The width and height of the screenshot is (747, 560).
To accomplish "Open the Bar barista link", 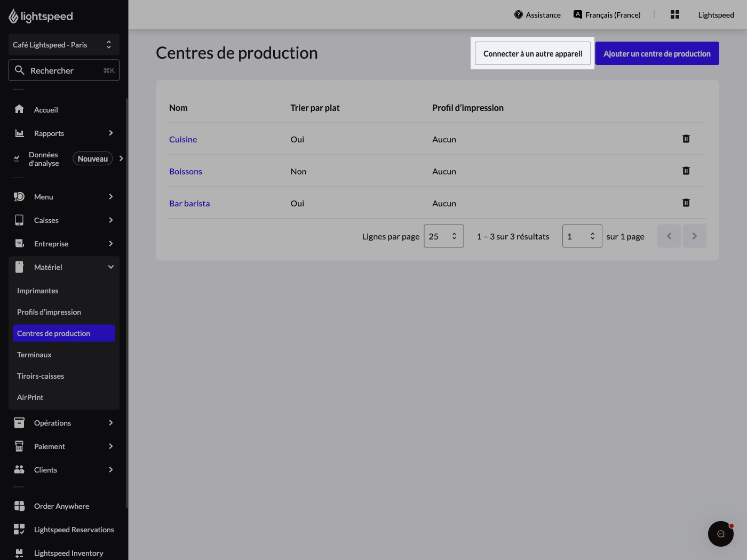I will pyautogui.click(x=189, y=203).
